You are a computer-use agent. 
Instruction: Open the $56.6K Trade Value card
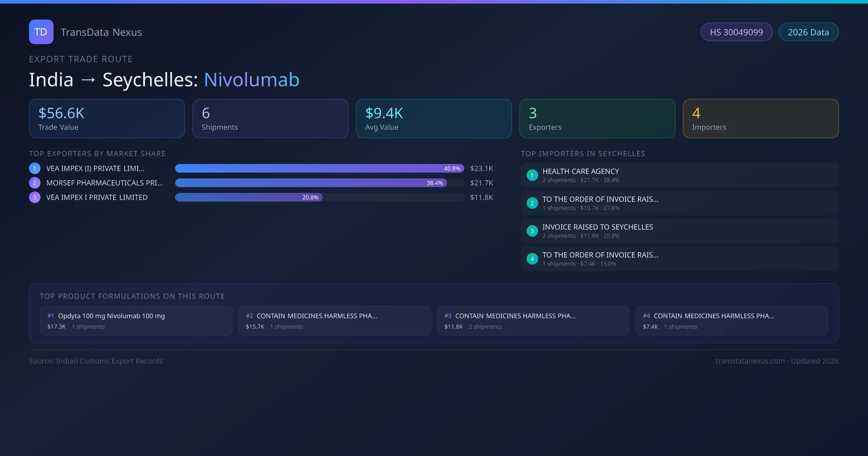(107, 119)
